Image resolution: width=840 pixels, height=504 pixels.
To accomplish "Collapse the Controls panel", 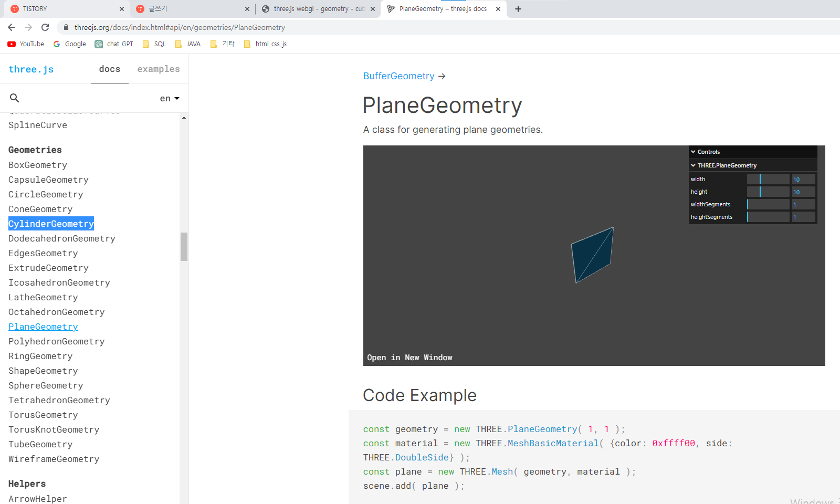I will pyautogui.click(x=753, y=152).
